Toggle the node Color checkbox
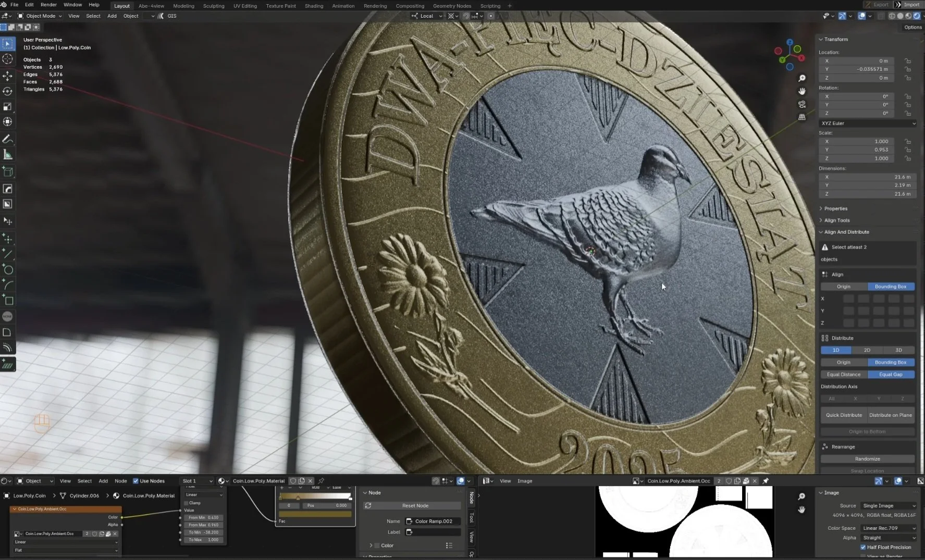 point(377,545)
